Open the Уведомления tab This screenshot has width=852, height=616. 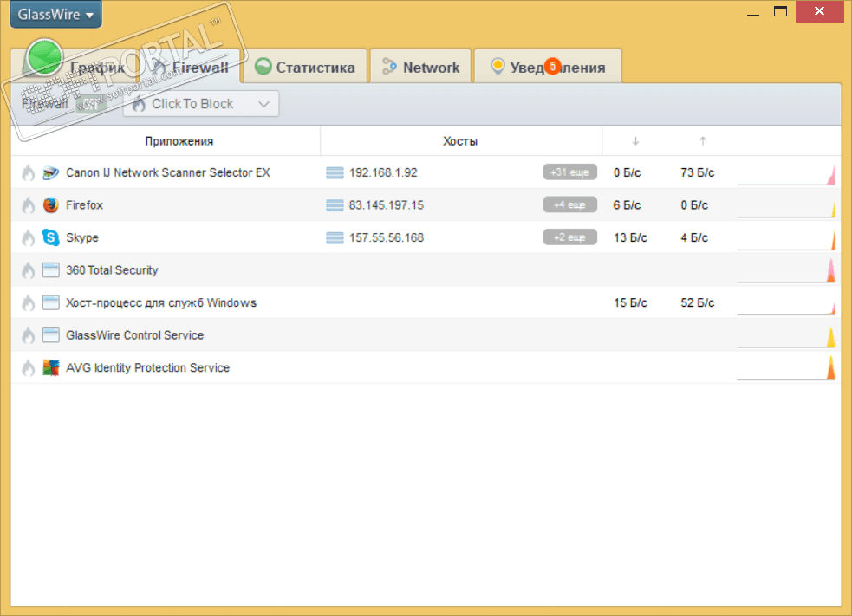548,67
